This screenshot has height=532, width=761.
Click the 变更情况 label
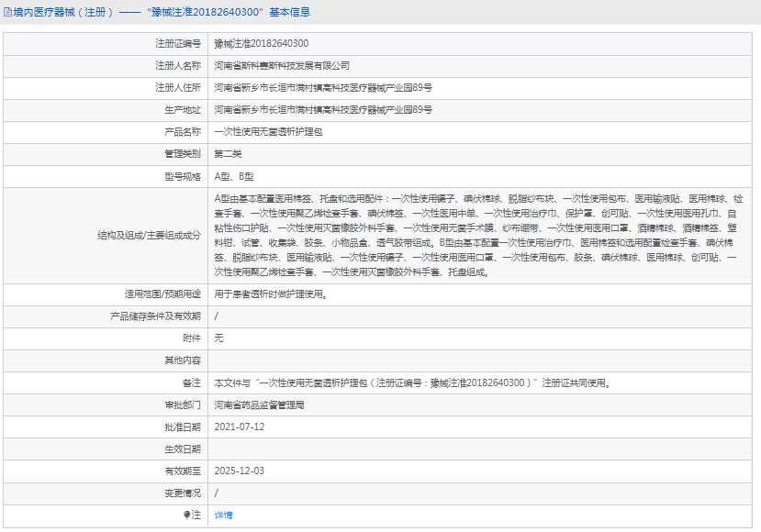point(183,493)
